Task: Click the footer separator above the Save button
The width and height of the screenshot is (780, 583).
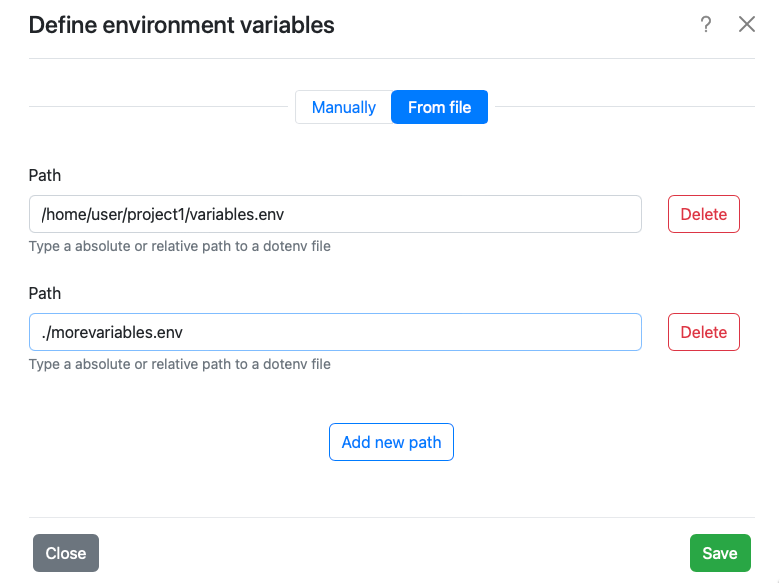Action: 390,517
